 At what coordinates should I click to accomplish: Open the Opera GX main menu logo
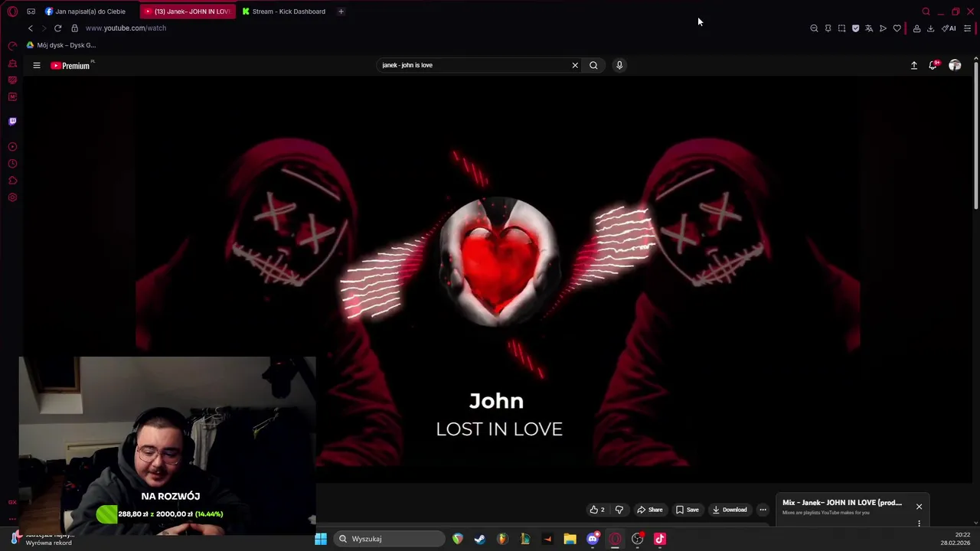[x=12, y=11]
